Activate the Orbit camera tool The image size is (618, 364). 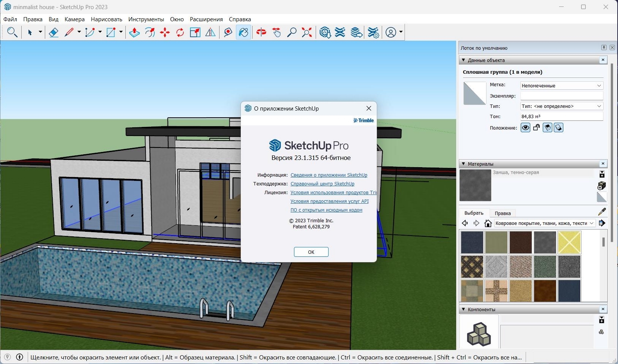[261, 32]
